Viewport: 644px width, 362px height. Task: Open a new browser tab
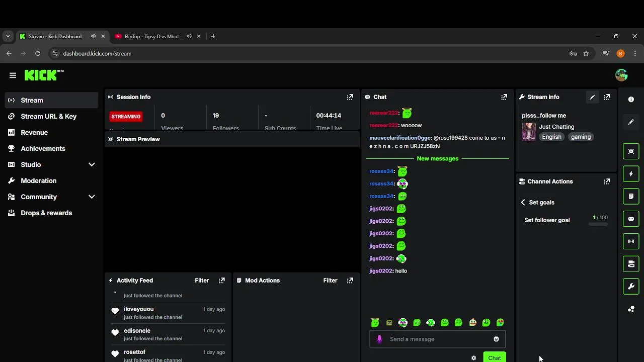[213, 36]
